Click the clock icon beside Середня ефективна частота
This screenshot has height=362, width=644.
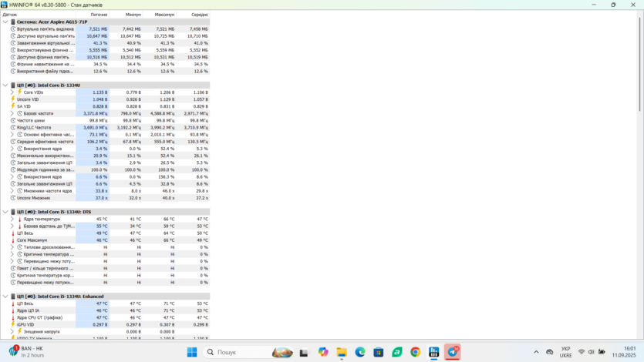[13, 142]
